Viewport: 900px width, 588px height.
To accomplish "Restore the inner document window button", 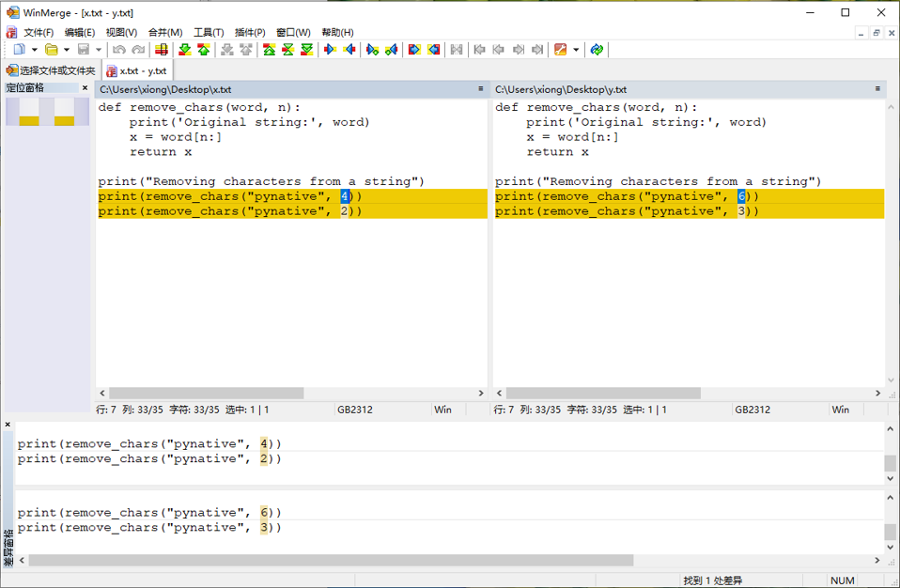I will click(x=876, y=33).
